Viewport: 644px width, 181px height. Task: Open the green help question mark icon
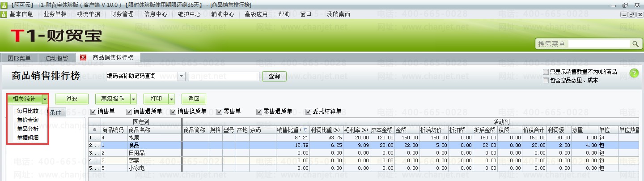pyautogui.click(x=634, y=74)
